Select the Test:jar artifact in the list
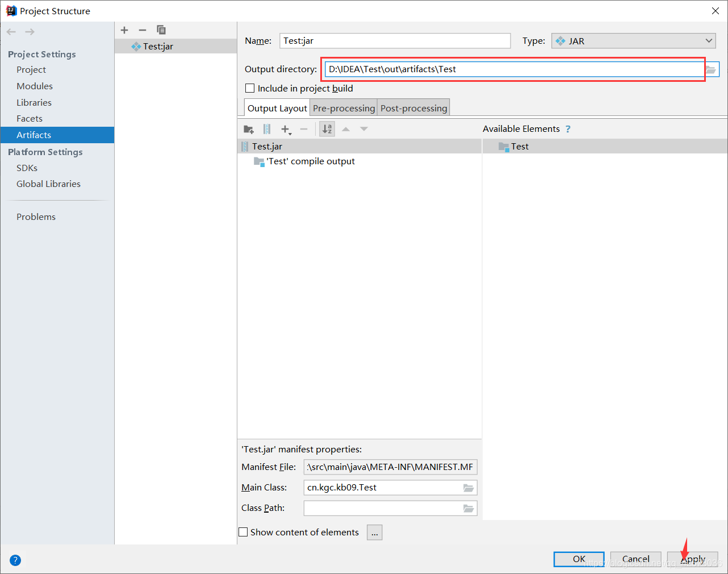This screenshot has height=574, width=728. point(175,46)
